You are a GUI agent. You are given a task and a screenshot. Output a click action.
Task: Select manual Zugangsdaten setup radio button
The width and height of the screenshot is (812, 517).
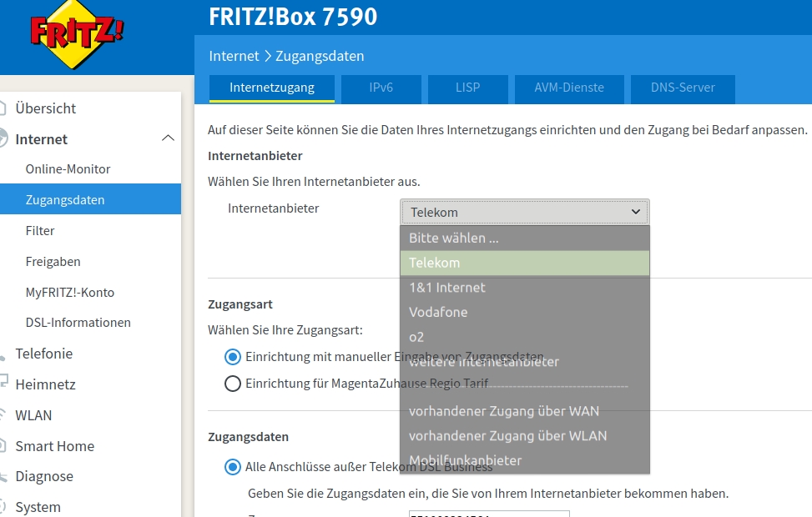click(233, 357)
